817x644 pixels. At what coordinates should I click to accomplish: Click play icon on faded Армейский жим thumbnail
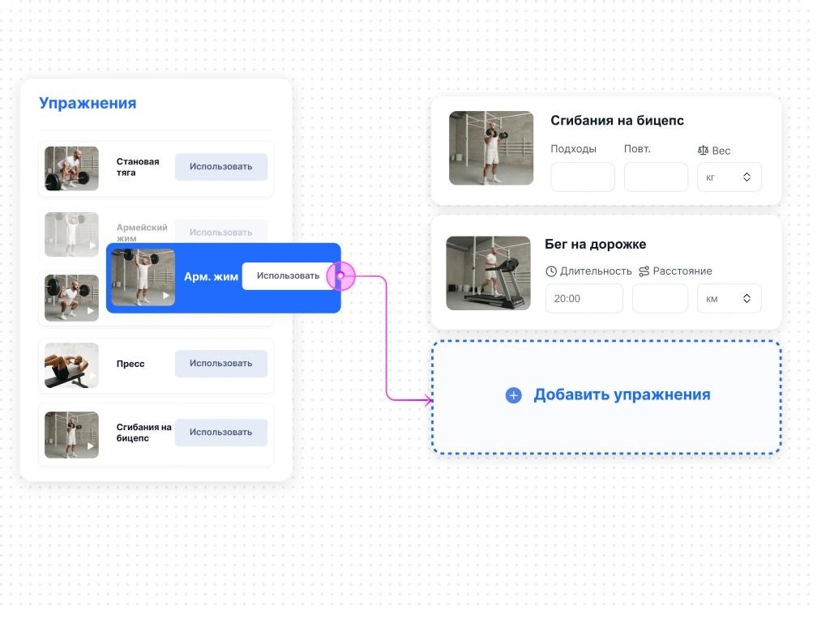coord(92,245)
